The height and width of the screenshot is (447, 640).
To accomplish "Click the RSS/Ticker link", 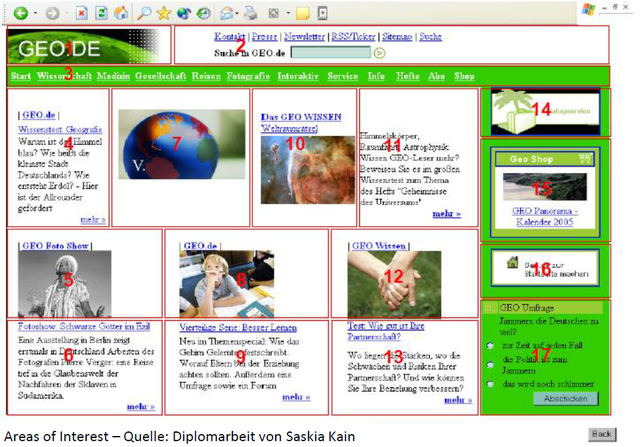I will pos(353,36).
